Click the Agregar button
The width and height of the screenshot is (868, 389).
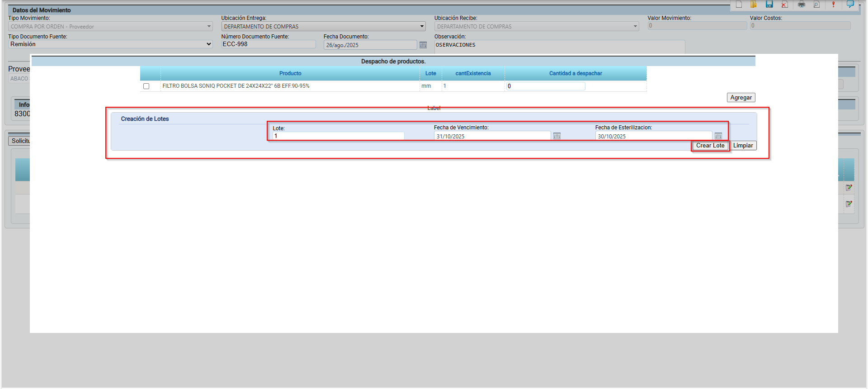pyautogui.click(x=741, y=98)
